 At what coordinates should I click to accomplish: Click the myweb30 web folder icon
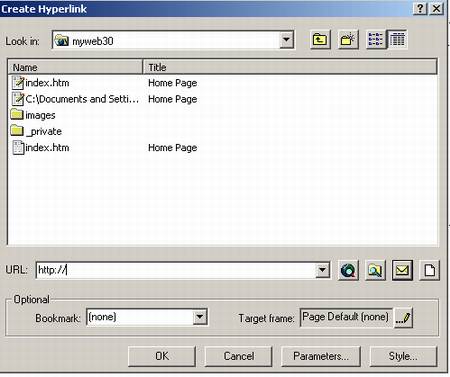pos(61,40)
